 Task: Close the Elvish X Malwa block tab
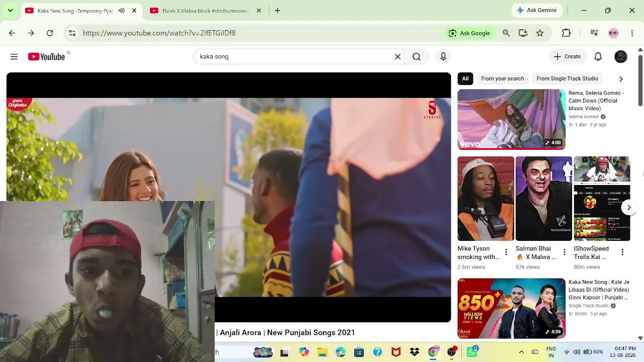tap(259, 11)
